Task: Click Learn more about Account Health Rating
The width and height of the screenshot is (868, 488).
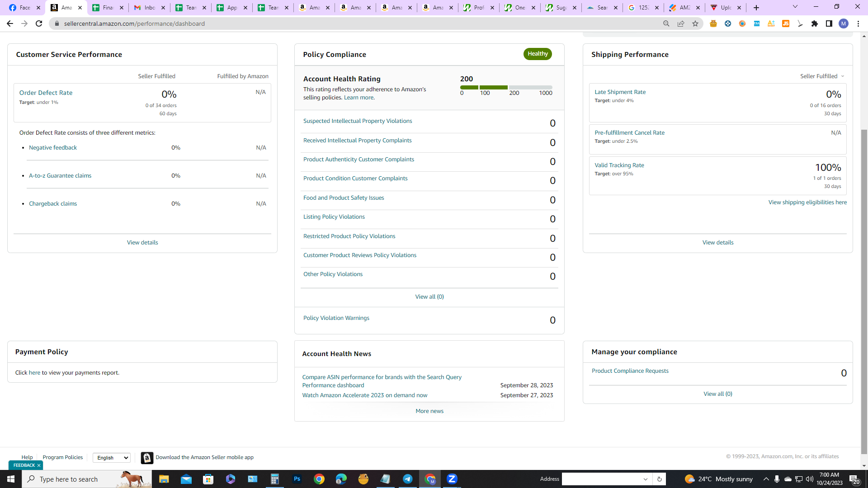Action: [x=359, y=98]
